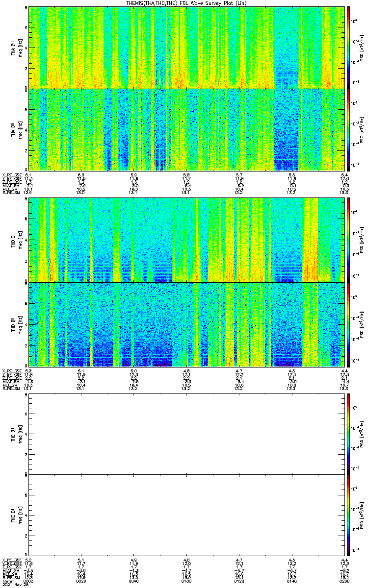Click the 'THE B∥ freq [Hz]' axis label
Viewport: 368px width, 588px height.
tap(16, 516)
